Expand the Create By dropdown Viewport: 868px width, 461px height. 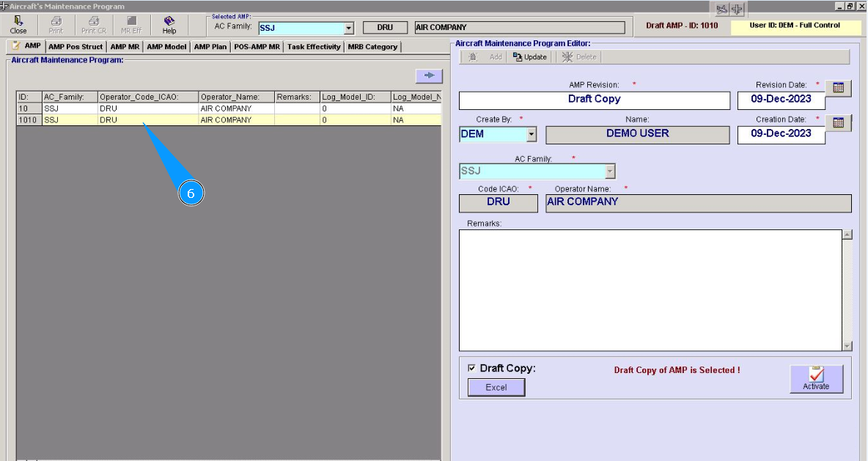coord(532,134)
